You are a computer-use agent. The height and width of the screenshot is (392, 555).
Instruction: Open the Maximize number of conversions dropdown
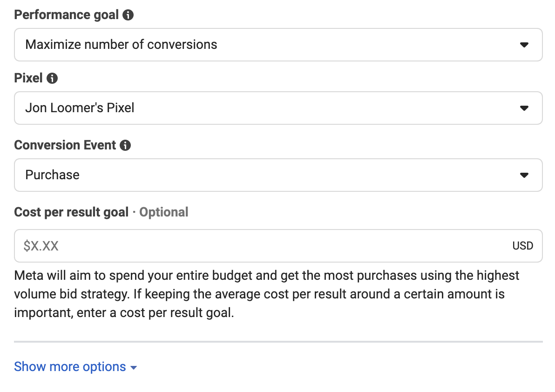[x=278, y=45]
